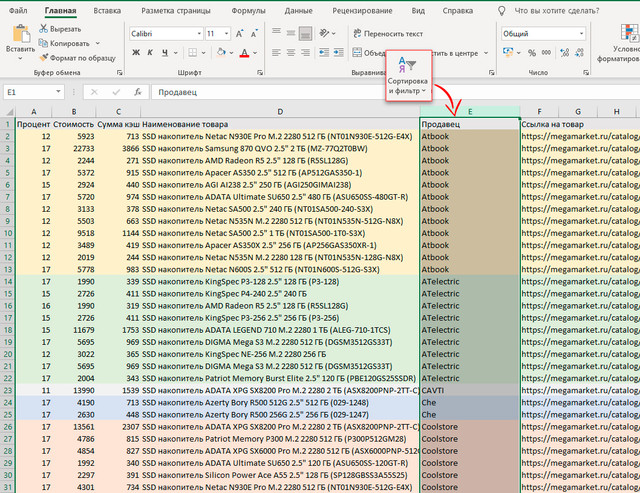The image size is (640, 493).
Task: Click the Name Box showing E1
Action: (x=33, y=92)
